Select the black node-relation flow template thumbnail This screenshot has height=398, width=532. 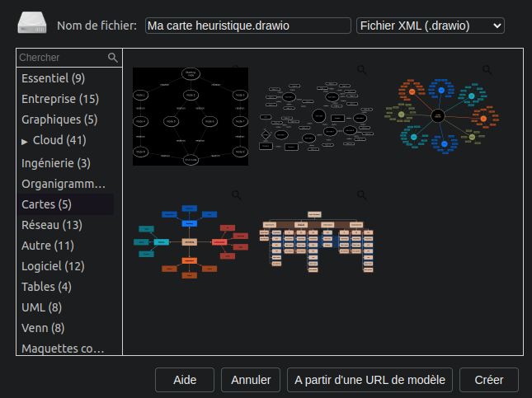[x=191, y=116]
